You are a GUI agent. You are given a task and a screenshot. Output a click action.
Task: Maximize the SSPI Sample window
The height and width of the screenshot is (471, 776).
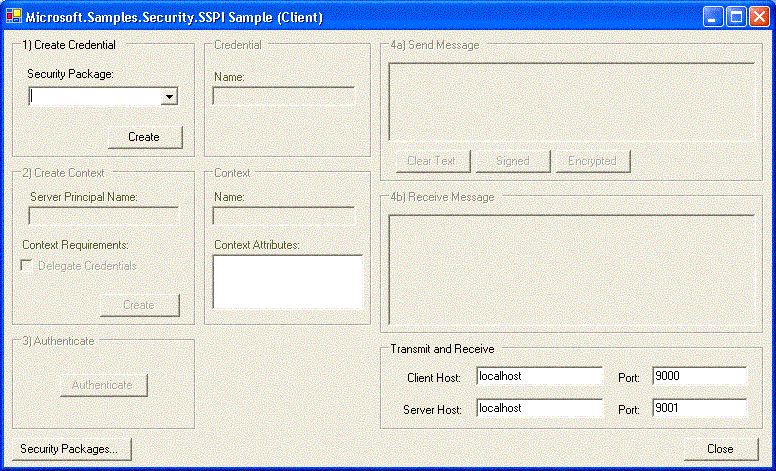tap(736, 17)
